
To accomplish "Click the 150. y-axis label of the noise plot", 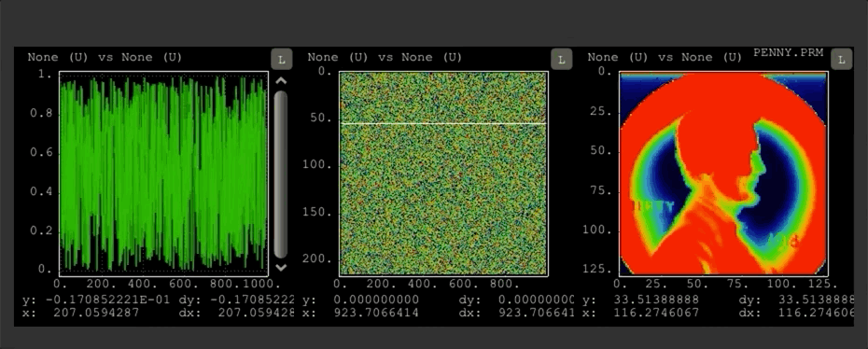I will coord(317,213).
